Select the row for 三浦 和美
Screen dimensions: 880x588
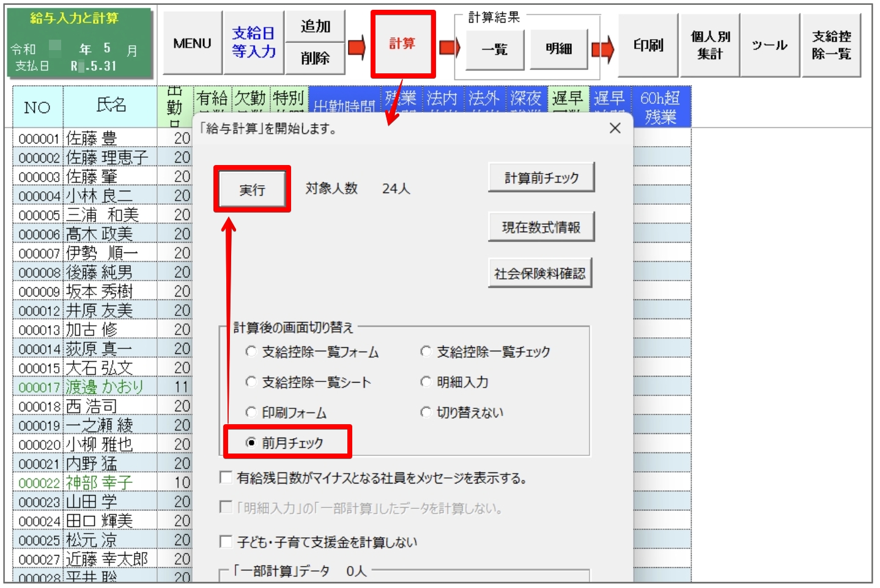tap(102, 215)
